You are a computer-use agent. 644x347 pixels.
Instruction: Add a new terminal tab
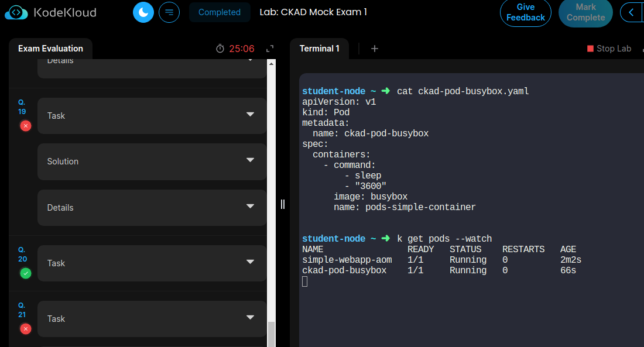(x=375, y=49)
